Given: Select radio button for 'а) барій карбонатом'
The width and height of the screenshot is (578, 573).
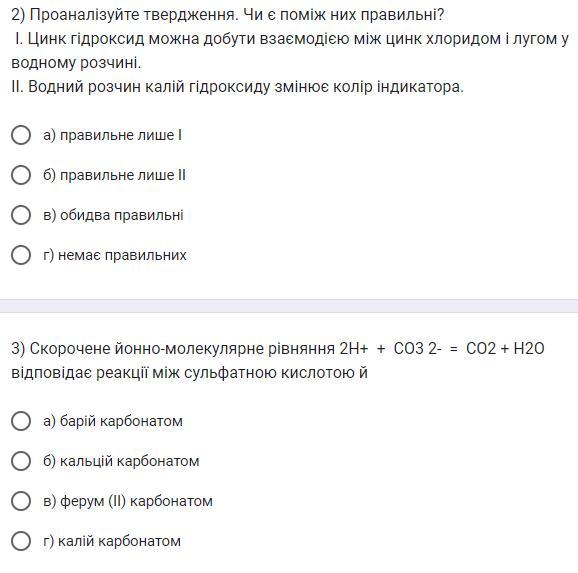Looking at the screenshot, I should (x=21, y=421).
